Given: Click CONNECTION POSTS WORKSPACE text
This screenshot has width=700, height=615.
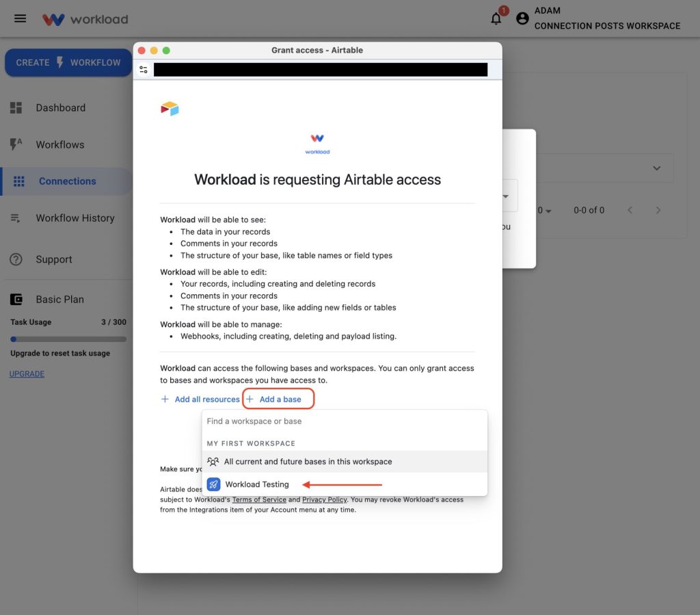Looking at the screenshot, I should click(607, 26).
